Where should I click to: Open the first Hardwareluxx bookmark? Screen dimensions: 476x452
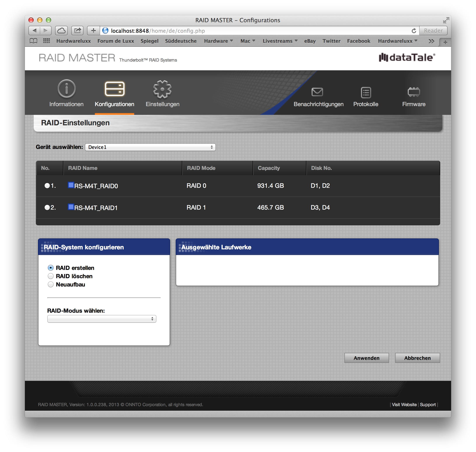[74, 41]
